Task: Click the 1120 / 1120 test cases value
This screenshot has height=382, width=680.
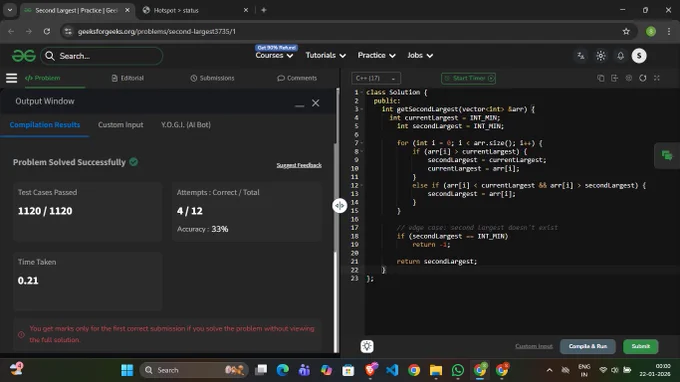Action: click(45, 211)
